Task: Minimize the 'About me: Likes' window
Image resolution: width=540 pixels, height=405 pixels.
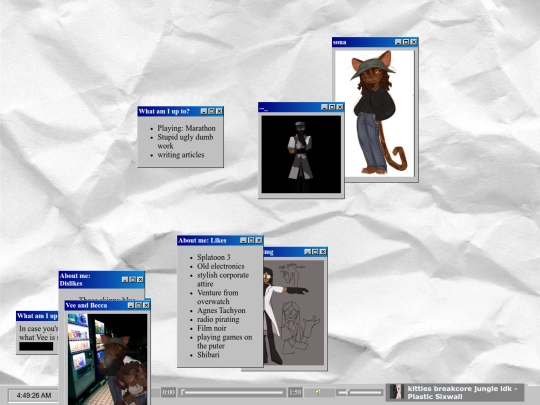Action: (243, 240)
